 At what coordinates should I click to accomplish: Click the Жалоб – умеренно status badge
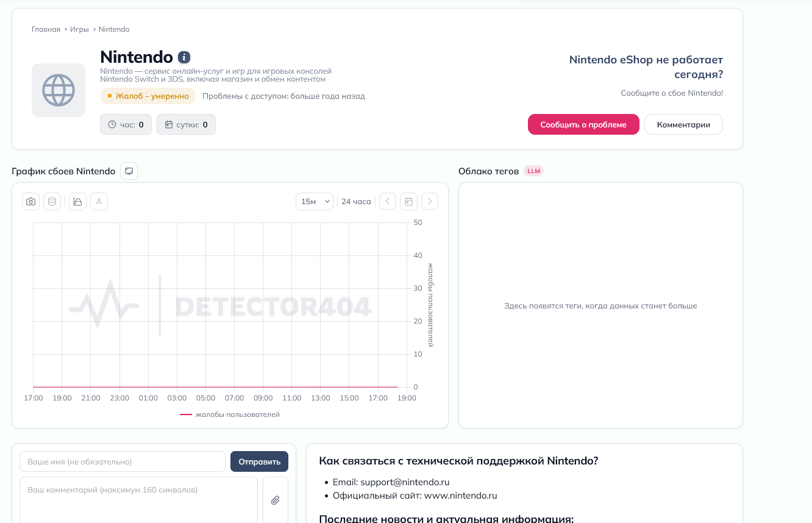pos(148,96)
